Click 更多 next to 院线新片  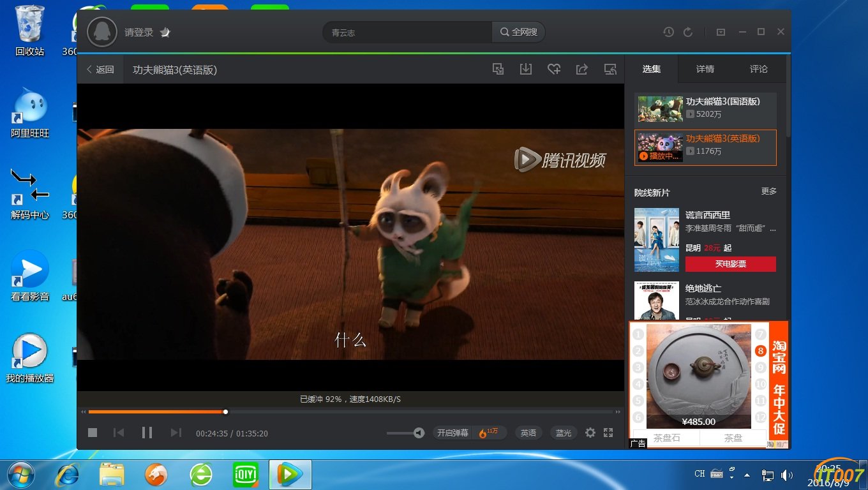(769, 191)
